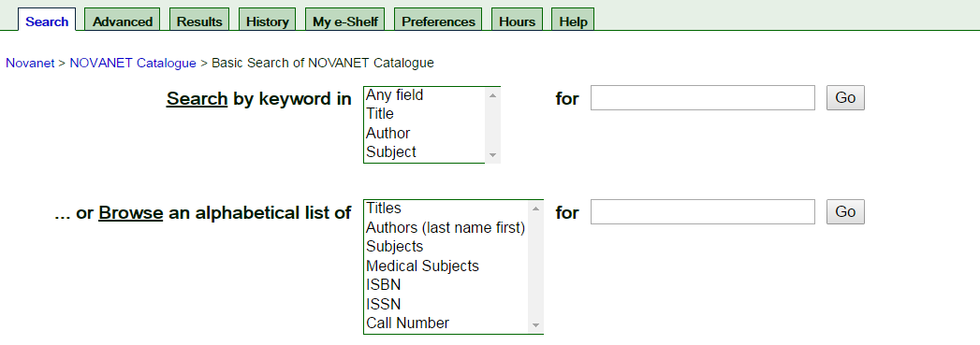Click Go button for keyword search
The height and width of the screenshot is (345, 980).
pyautogui.click(x=845, y=98)
